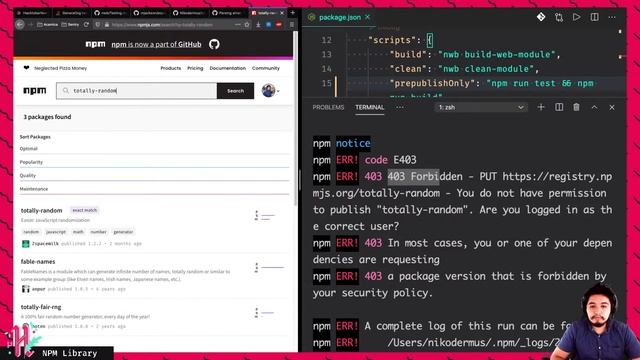Click the 'random' keyword tag
The width and height of the screenshot is (640, 360).
(x=31, y=232)
